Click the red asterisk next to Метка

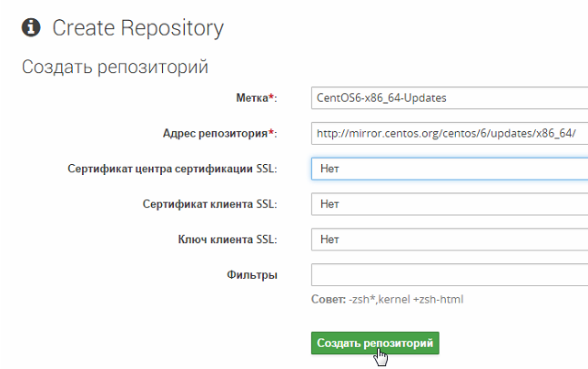coord(272,97)
